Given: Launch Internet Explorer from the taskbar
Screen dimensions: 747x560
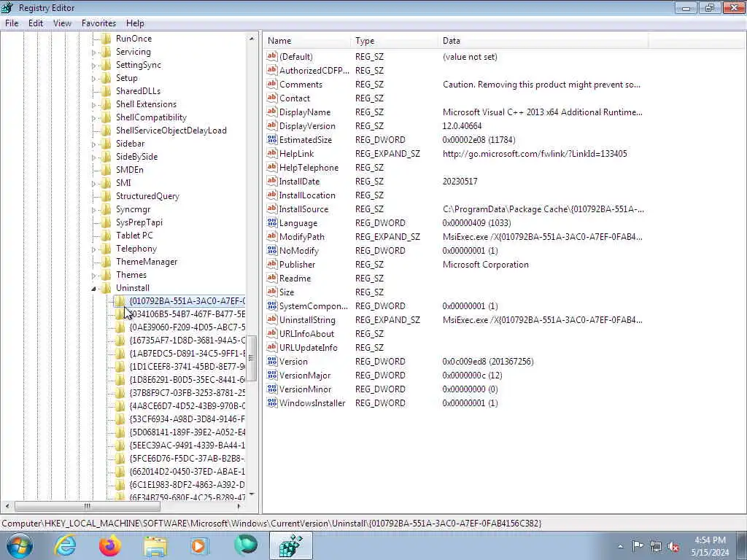Looking at the screenshot, I should (x=64, y=545).
